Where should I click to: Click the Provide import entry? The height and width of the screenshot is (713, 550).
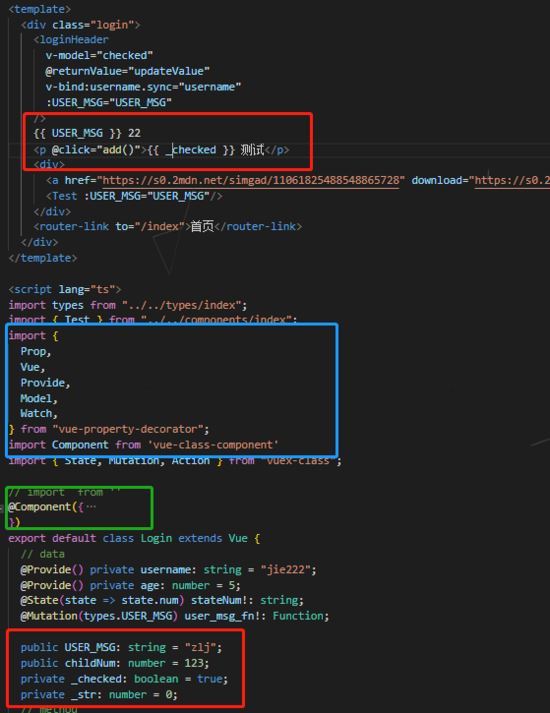pyautogui.click(x=42, y=382)
